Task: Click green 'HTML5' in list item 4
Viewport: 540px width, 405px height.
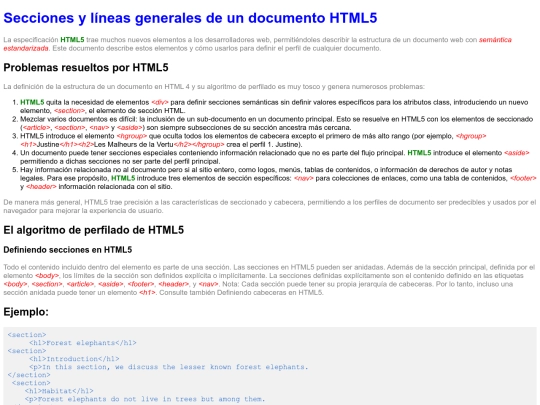Action: coord(419,153)
